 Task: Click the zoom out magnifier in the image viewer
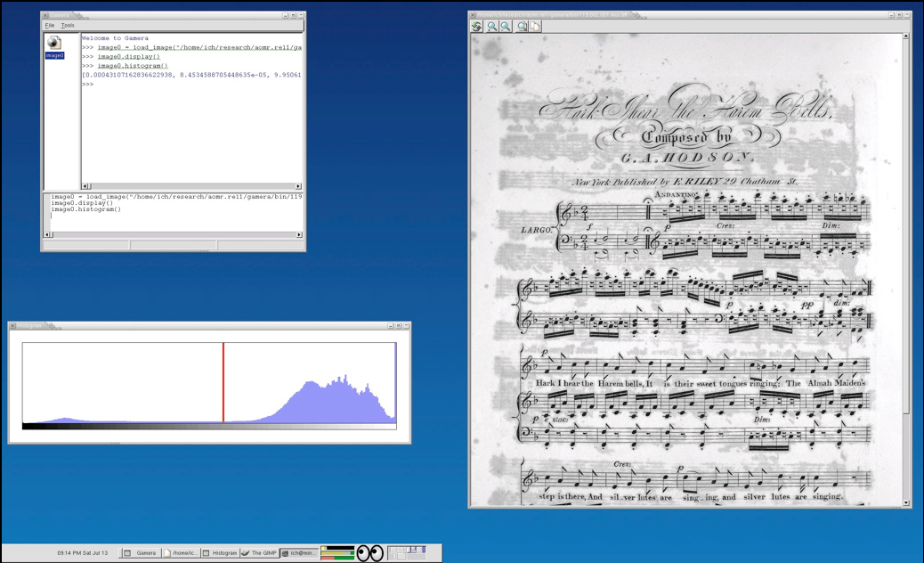tap(506, 27)
